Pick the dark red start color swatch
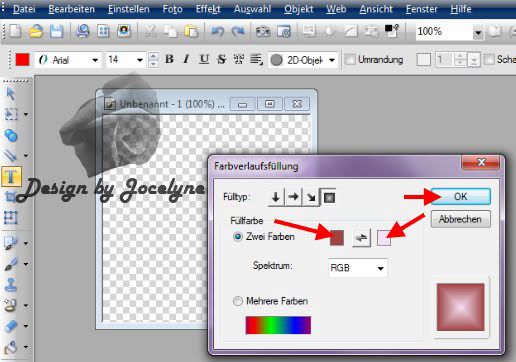The height and width of the screenshot is (362, 516). pos(337,238)
